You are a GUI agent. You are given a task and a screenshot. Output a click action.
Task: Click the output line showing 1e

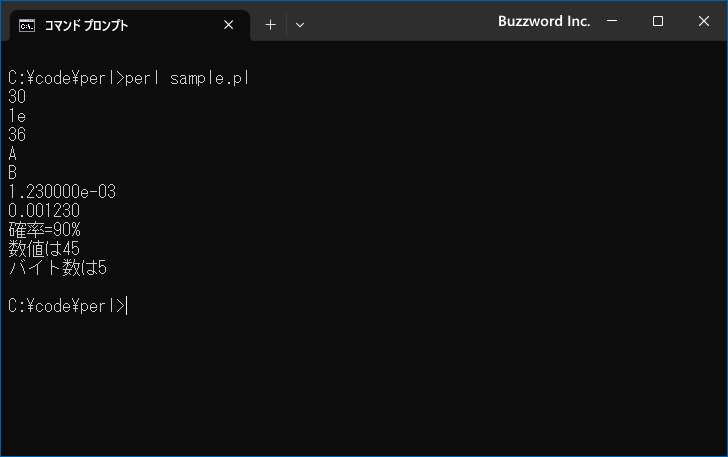point(17,116)
